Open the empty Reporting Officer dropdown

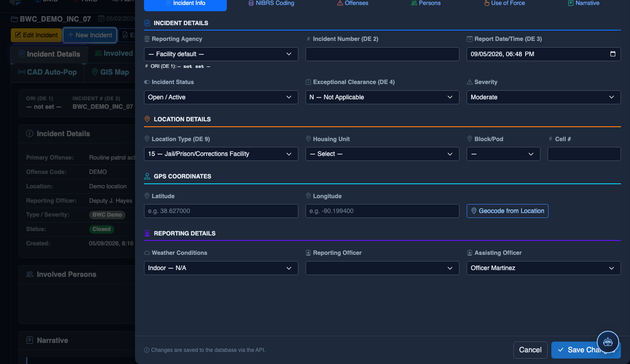(382, 268)
